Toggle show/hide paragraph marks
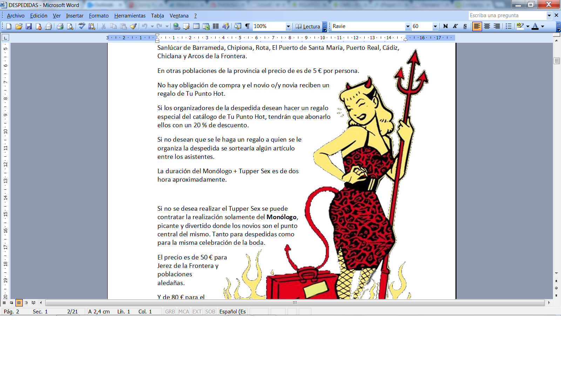The height and width of the screenshot is (392, 561). 248,26
